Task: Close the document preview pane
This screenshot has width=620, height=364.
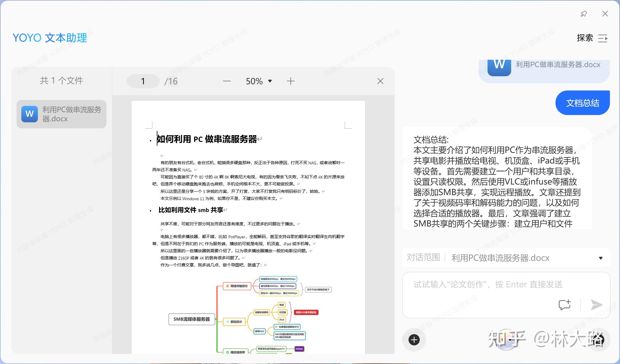Action: click(380, 81)
